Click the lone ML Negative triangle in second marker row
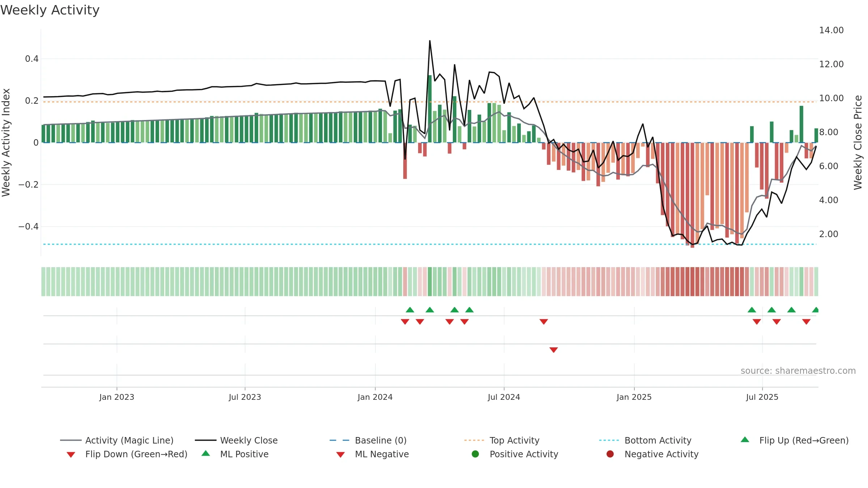 pyautogui.click(x=553, y=350)
